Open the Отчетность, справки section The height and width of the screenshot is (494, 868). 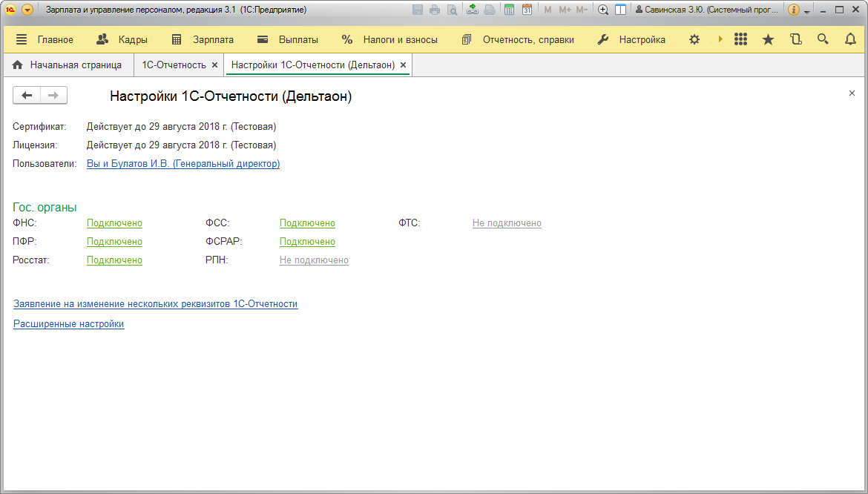pyautogui.click(x=518, y=39)
